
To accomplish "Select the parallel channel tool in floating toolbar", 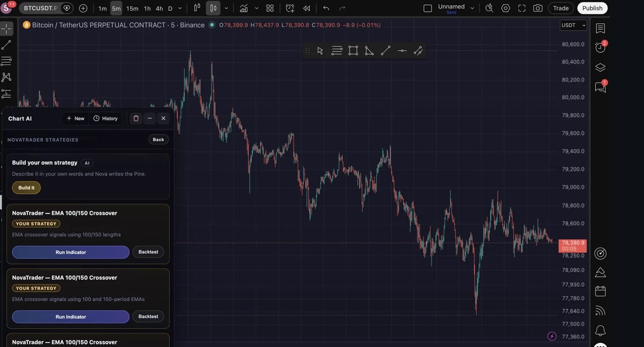I will click(418, 51).
